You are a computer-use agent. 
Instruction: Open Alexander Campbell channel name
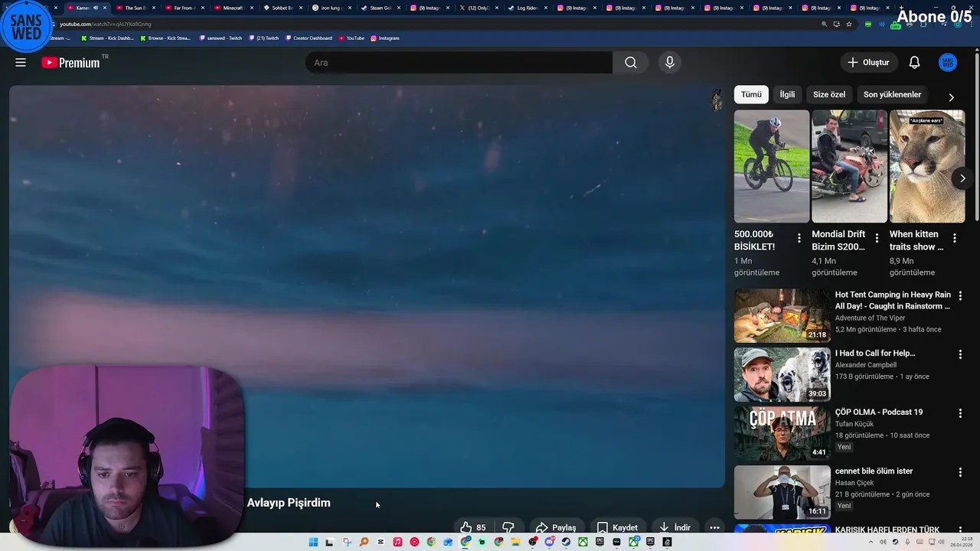(865, 365)
